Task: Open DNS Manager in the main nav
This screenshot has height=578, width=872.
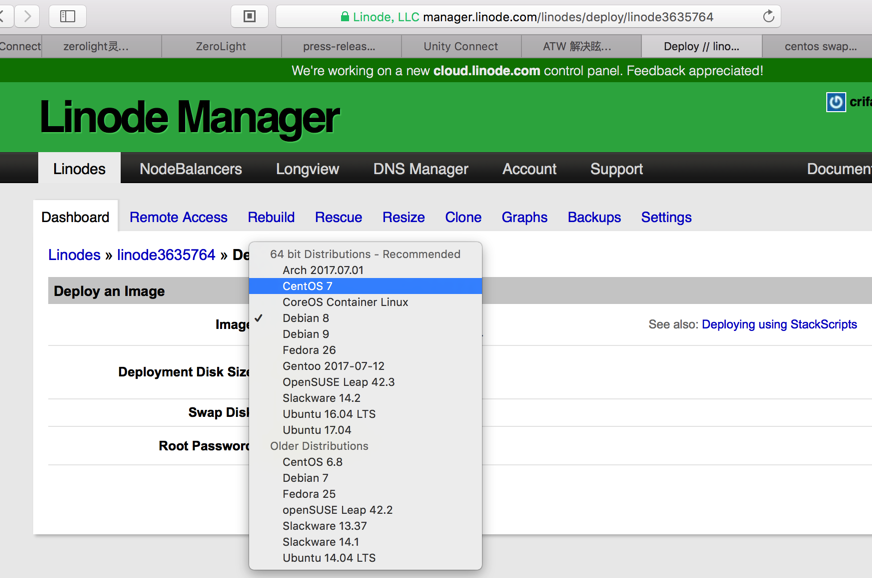Action: point(421,169)
